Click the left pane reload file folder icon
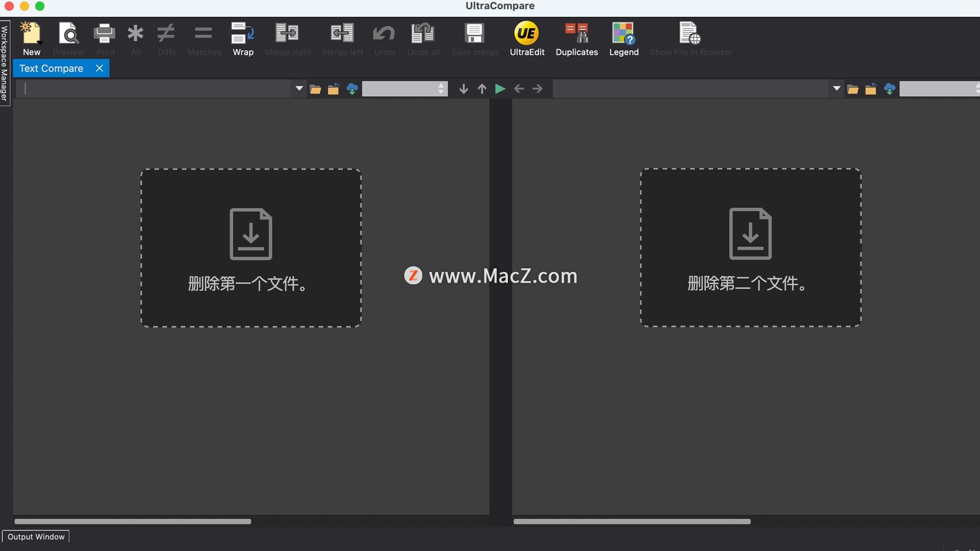Image resolution: width=980 pixels, height=551 pixels. coord(333,89)
